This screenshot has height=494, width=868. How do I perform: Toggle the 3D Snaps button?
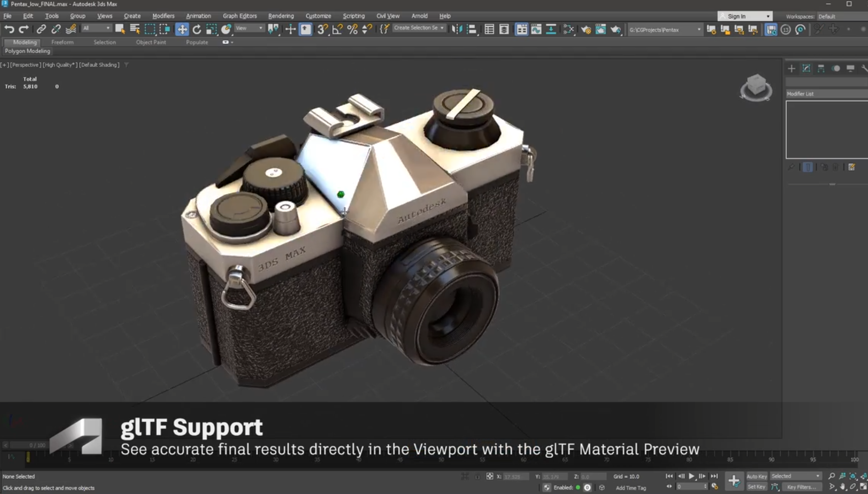pyautogui.click(x=322, y=29)
